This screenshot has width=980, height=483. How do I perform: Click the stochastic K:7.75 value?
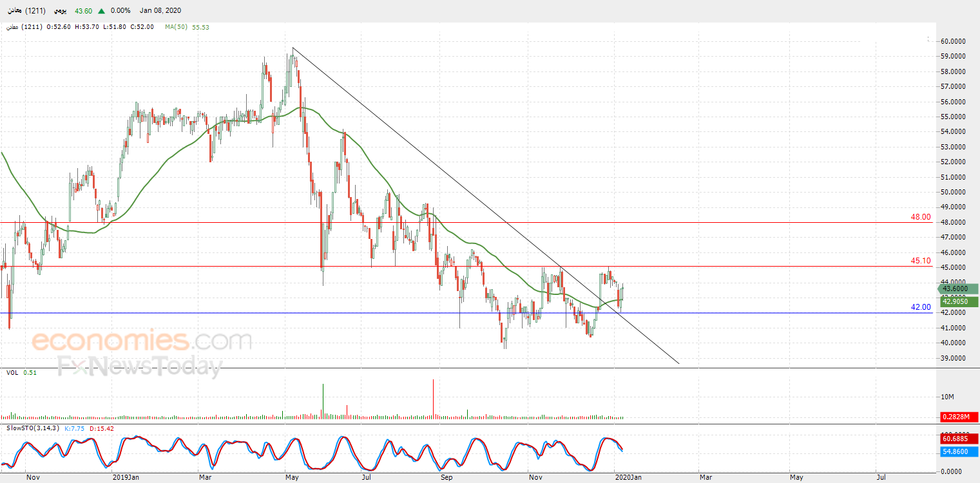(x=75, y=428)
